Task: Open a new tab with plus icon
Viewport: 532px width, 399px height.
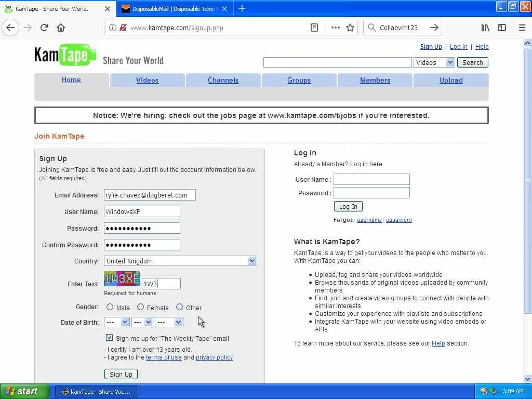Action: tap(242, 8)
